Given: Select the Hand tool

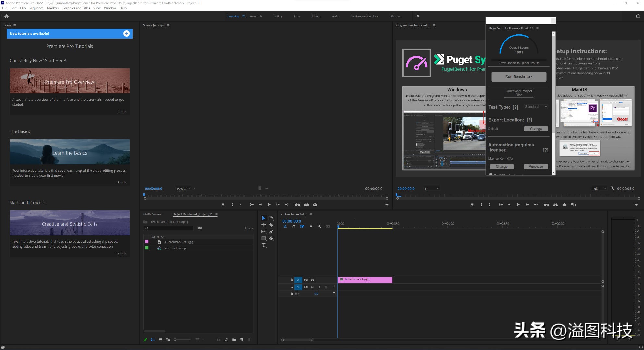Looking at the screenshot, I should click(271, 238).
